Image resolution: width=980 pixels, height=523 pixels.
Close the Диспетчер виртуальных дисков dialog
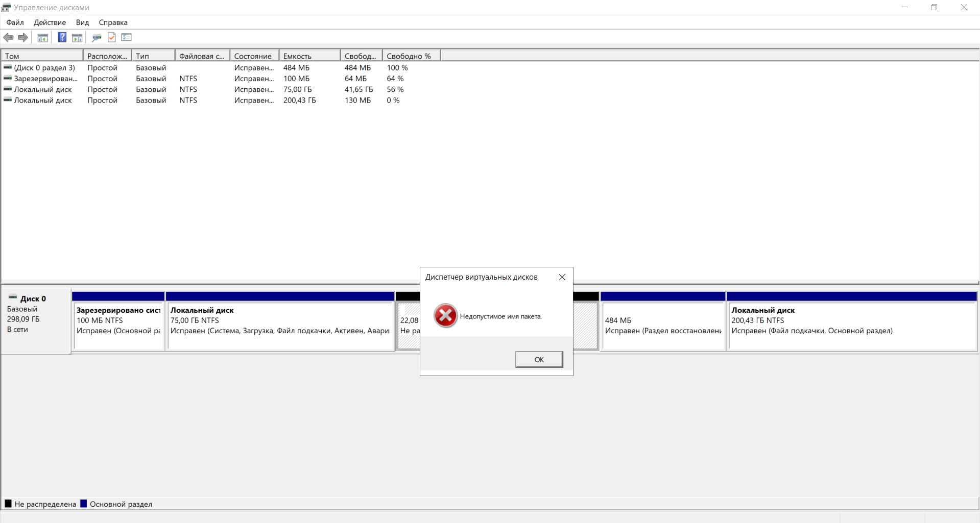(x=562, y=277)
